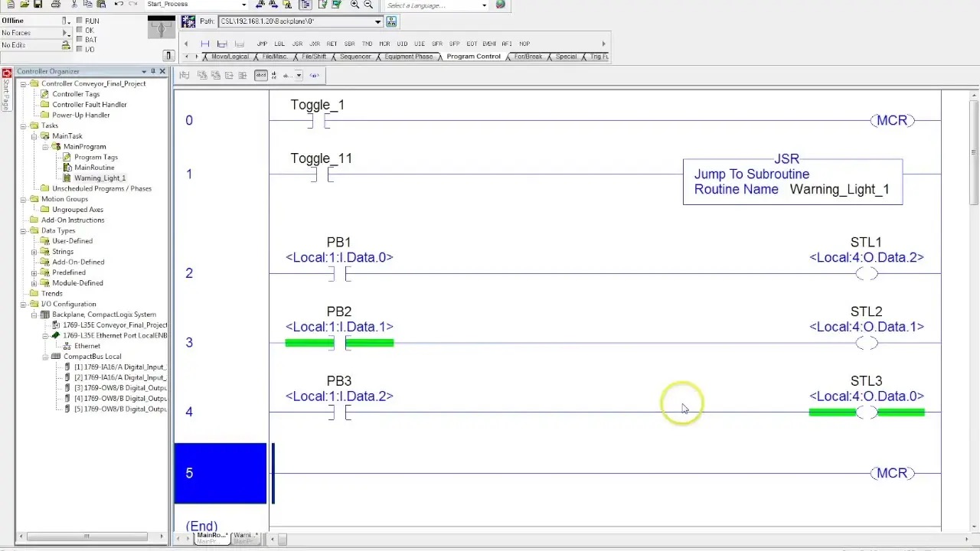Screen dimensions: 980x551
Task: Click the Cut scissors icon
Action: (76, 5)
